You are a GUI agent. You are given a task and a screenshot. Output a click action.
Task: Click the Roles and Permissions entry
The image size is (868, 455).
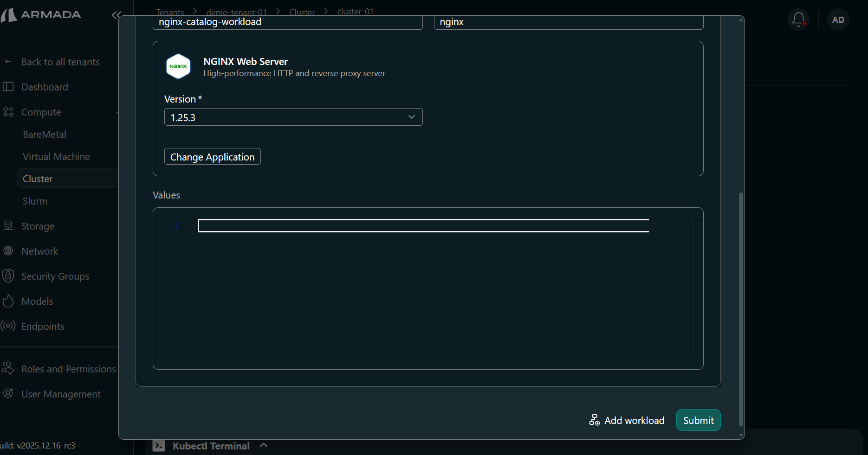pyautogui.click(x=68, y=369)
